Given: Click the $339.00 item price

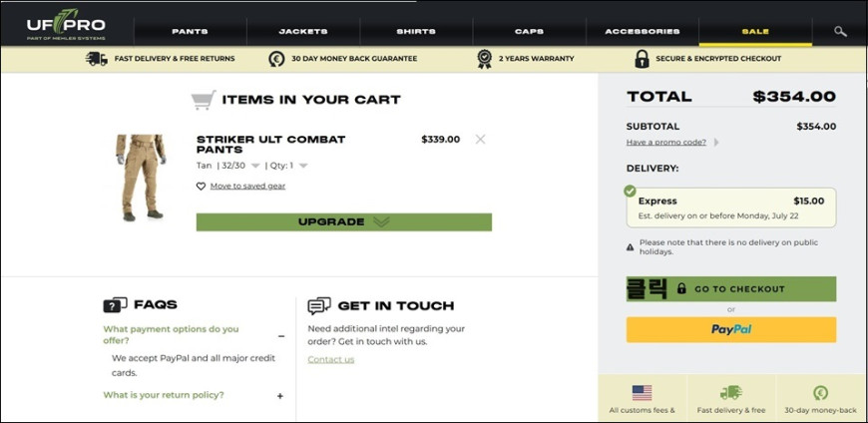Looking at the screenshot, I should tap(440, 140).
